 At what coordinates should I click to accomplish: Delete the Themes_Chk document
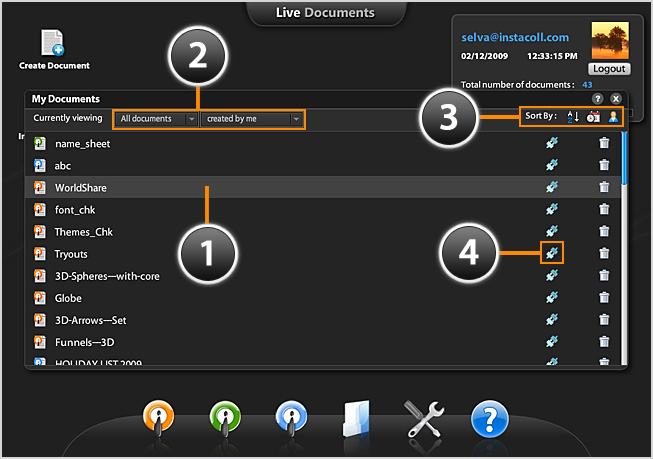(x=604, y=231)
